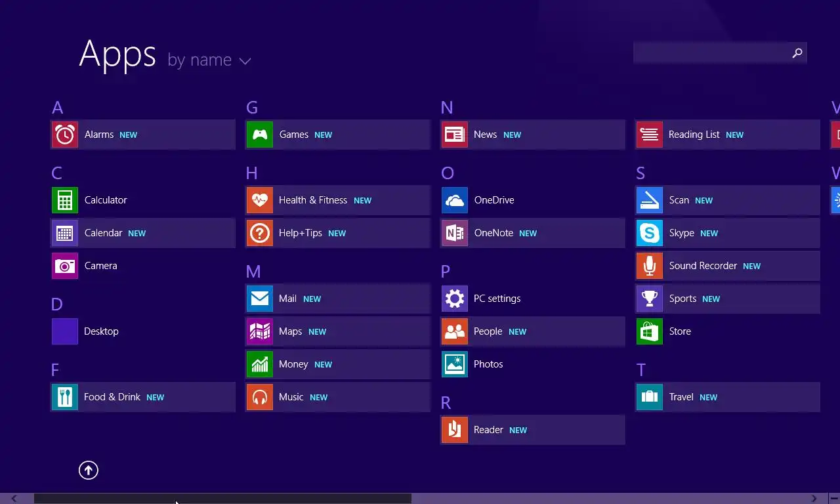Image resolution: width=840 pixels, height=504 pixels.
Task: Go back to Start with up arrow
Action: (89, 470)
